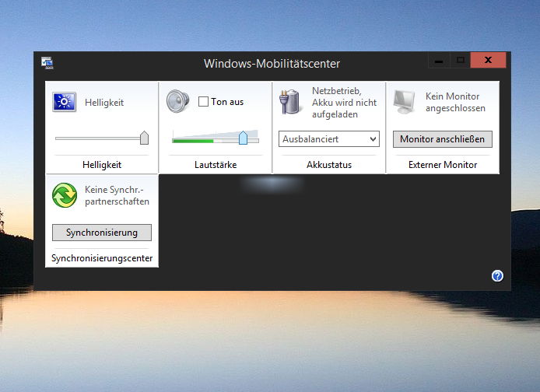540x392 pixels.
Task: Enable the Ton aus checkbox
Action: [x=203, y=102]
